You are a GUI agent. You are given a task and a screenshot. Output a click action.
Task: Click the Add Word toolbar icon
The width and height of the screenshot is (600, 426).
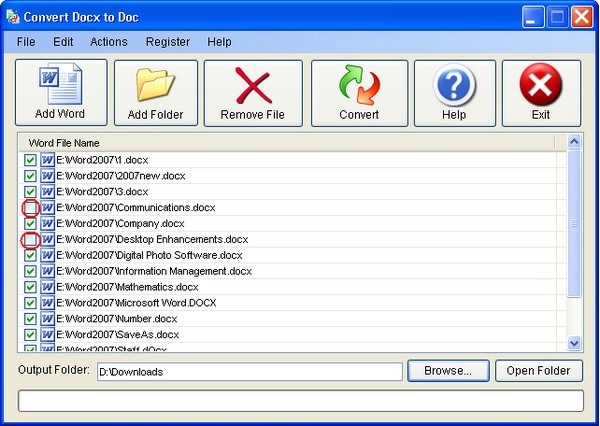pyautogui.click(x=60, y=84)
